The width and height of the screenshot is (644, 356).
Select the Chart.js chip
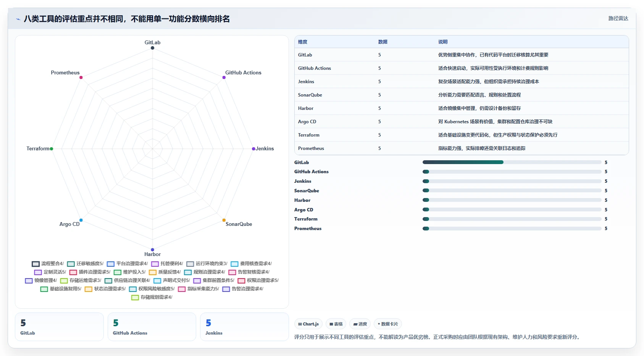308,324
